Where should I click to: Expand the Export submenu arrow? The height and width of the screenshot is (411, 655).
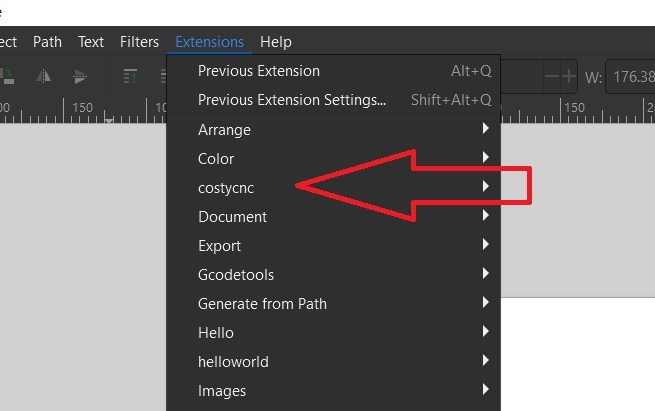point(485,246)
